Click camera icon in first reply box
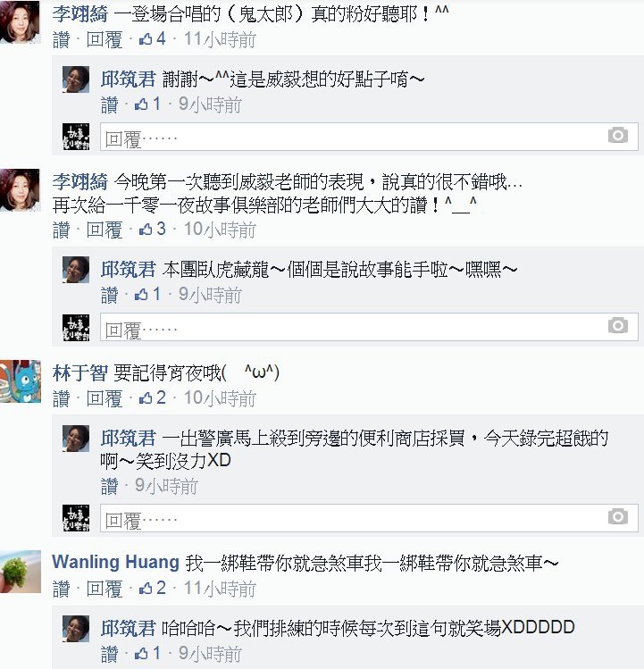 click(x=617, y=135)
